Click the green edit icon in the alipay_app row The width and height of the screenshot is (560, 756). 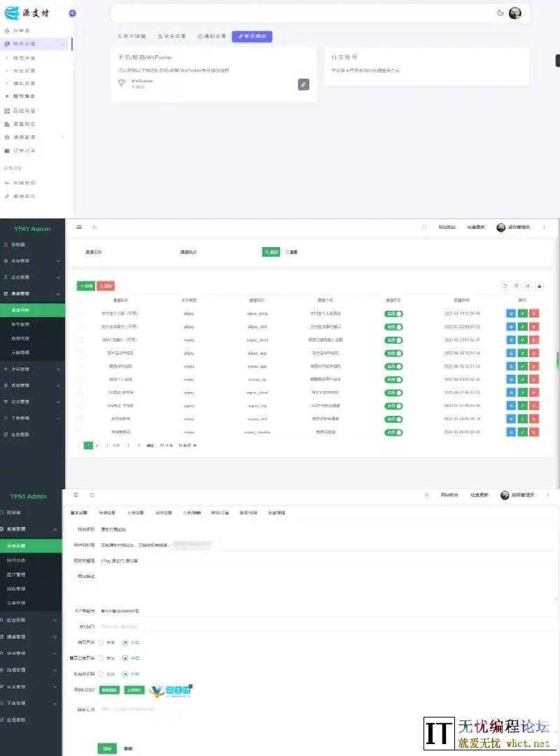(522, 353)
